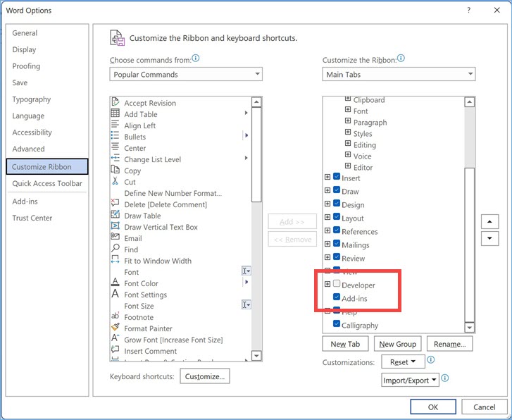The width and height of the screenshot is (512, 420).
Task: Open the Choose commands from dropdown
Action: coord(186,75)
